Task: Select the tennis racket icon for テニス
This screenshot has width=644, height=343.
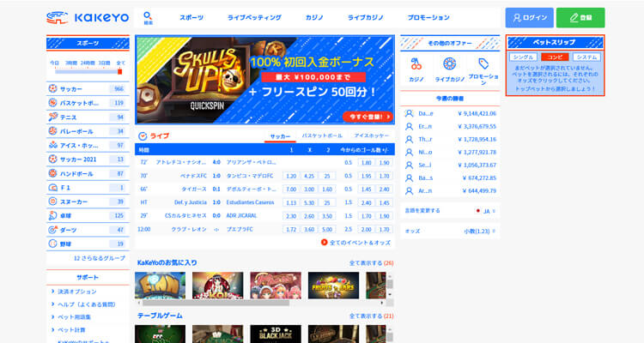Action: pos(52,117)
